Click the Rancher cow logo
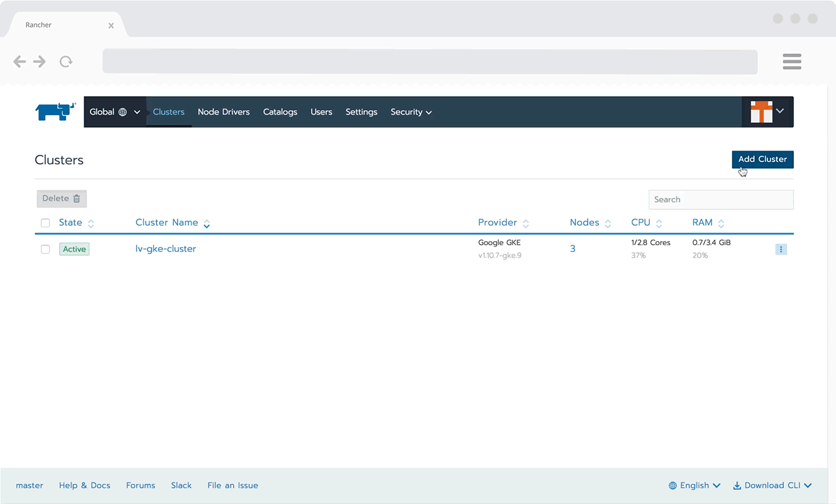The image size is (836, 504). coord(55,112)
